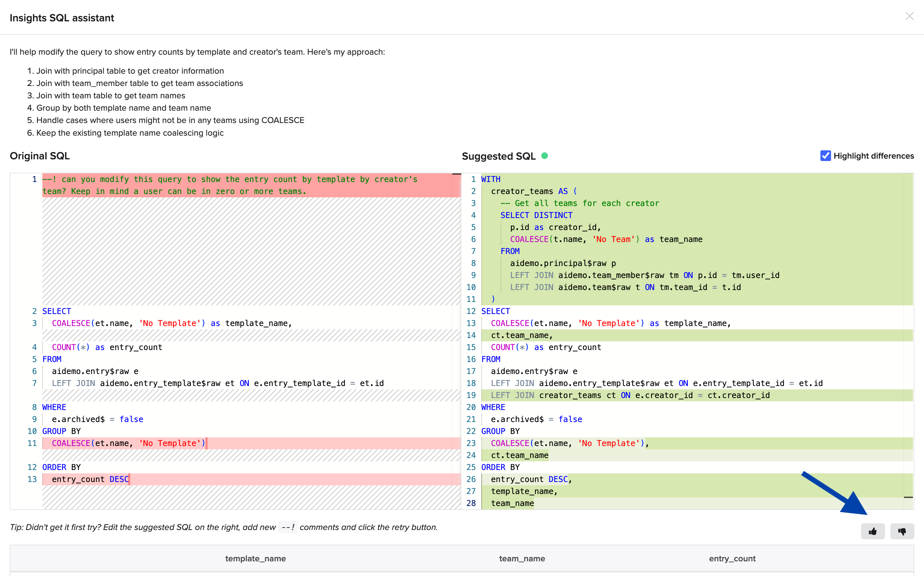Viewport: 924px width, 576px height.
Task: Click the 'Suggested SQL' heading
Action: tap(499, 156)
